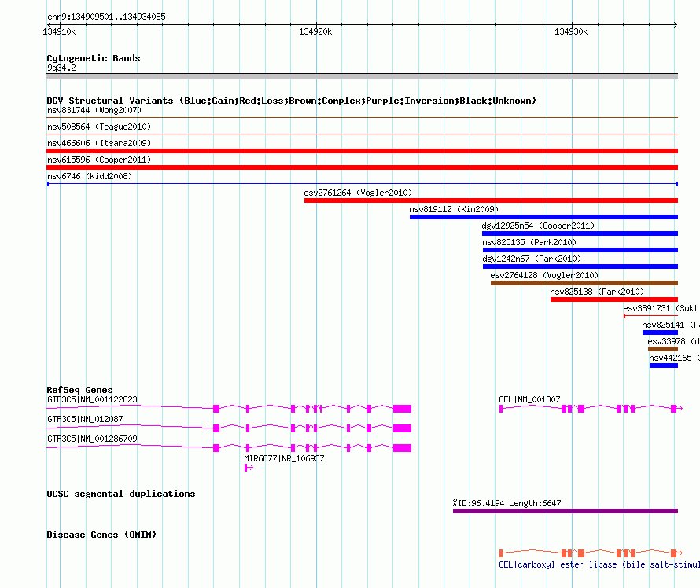Image resolution: width=700 pixels, height=588 pixels.
Task: Select the MIR6877|NR_106937 label
Action: point(284,458)
